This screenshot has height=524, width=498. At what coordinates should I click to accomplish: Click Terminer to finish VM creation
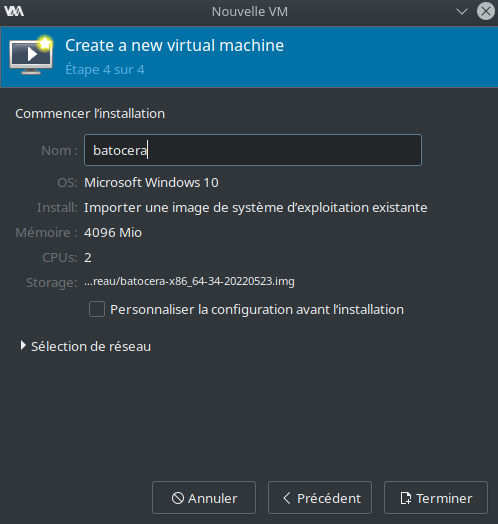pyautogui.click(x=436, y=498)
